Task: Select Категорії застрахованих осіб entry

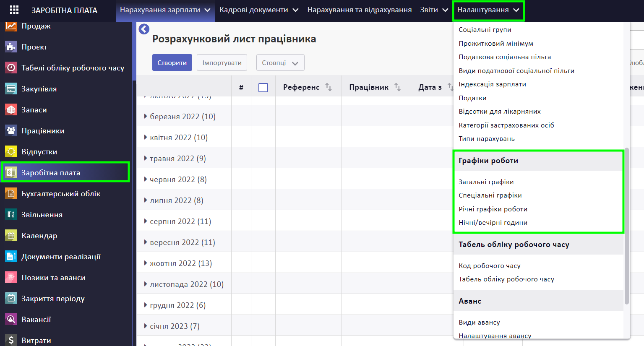Action: (x=506, y=125)
